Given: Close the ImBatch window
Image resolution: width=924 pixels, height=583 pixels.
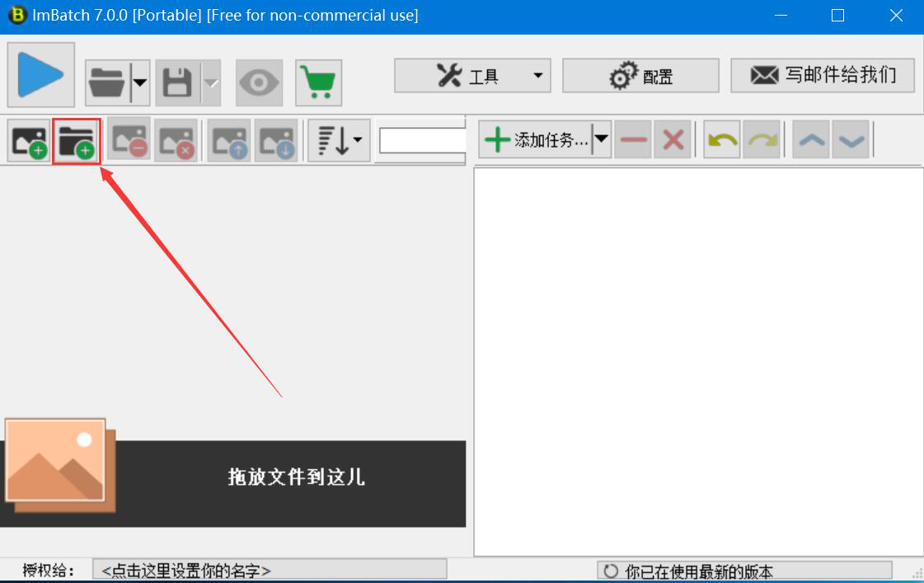Looking at the screenshot, I should (x=896, y=16).
